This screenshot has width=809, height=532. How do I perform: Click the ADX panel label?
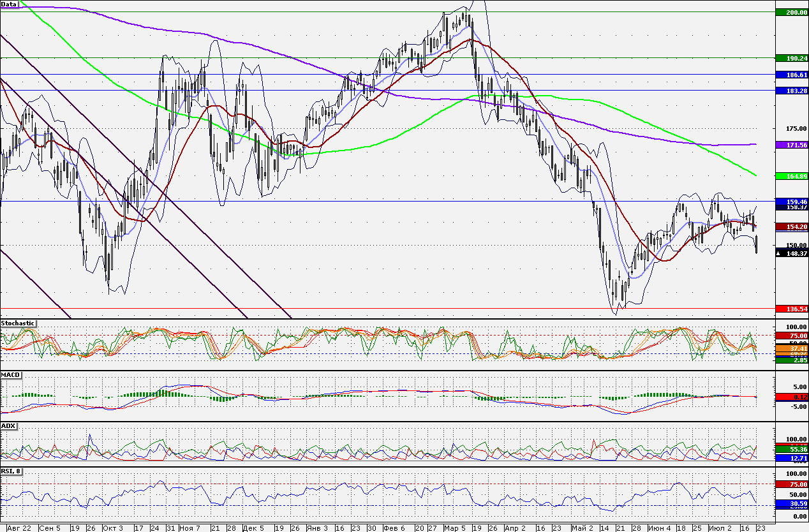8,425
